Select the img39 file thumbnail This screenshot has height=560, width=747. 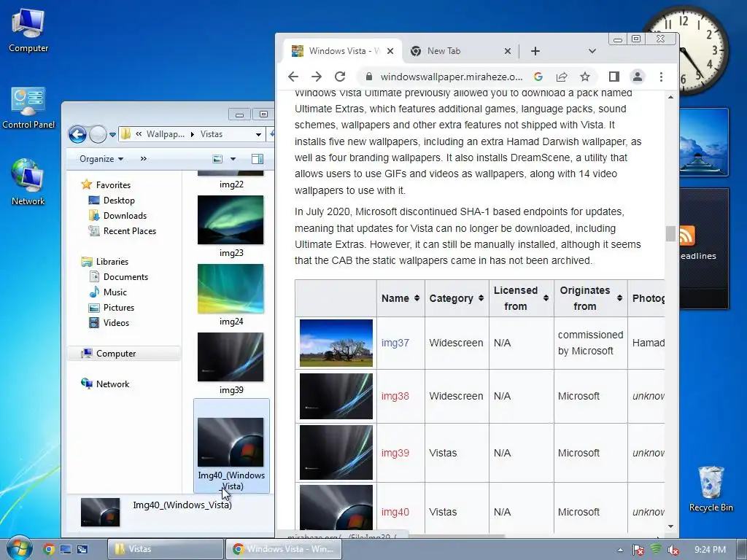[x=231, y=357]
